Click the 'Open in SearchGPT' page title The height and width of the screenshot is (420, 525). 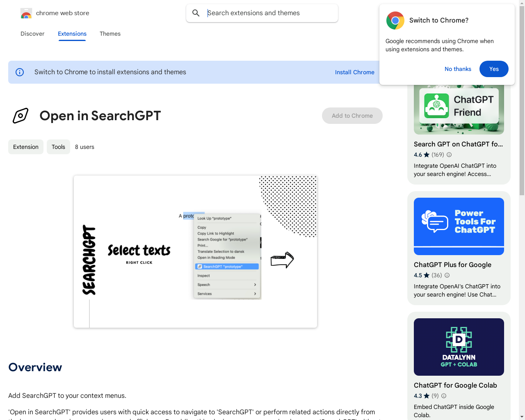click(x=100, y=116)
